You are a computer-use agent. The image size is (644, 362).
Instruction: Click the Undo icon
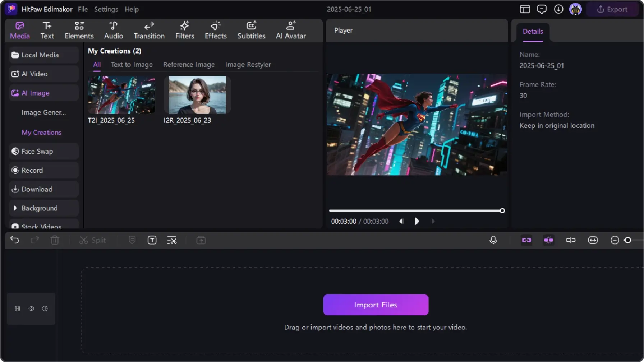15,240
